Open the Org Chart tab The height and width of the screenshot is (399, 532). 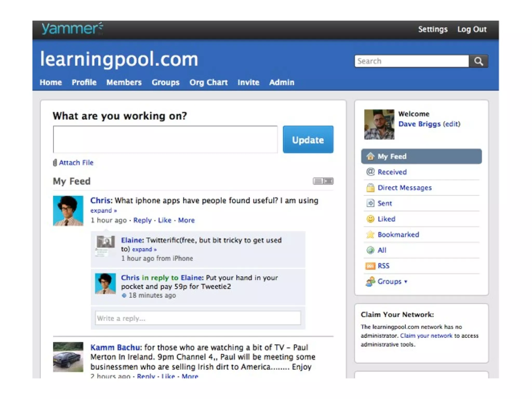[x=208, y=82]
